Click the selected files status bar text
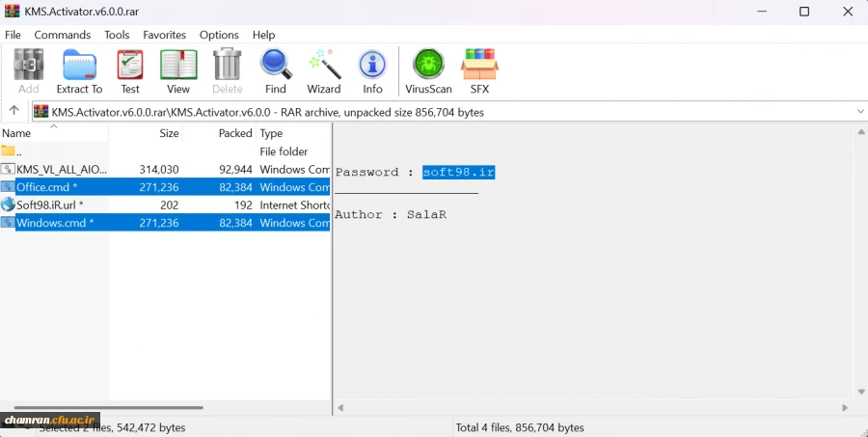 click(x=113, y=427)
